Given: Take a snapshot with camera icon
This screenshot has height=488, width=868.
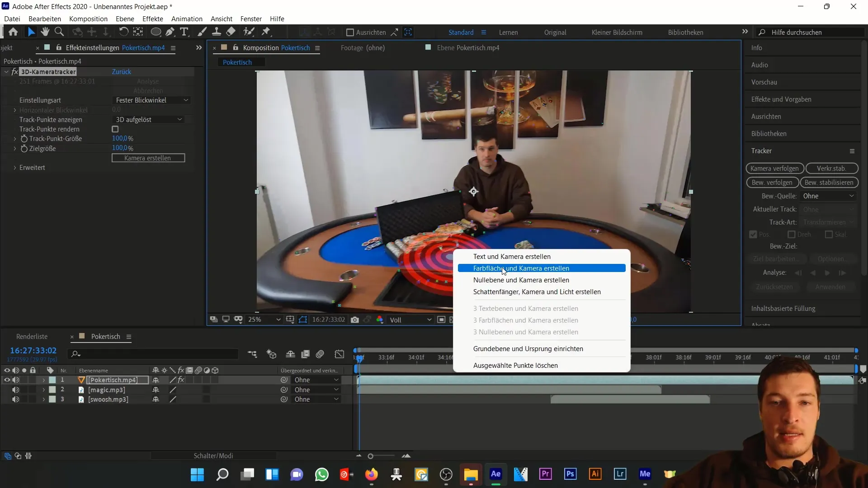Looking at the screenshot, I should [x=355, y=320].
